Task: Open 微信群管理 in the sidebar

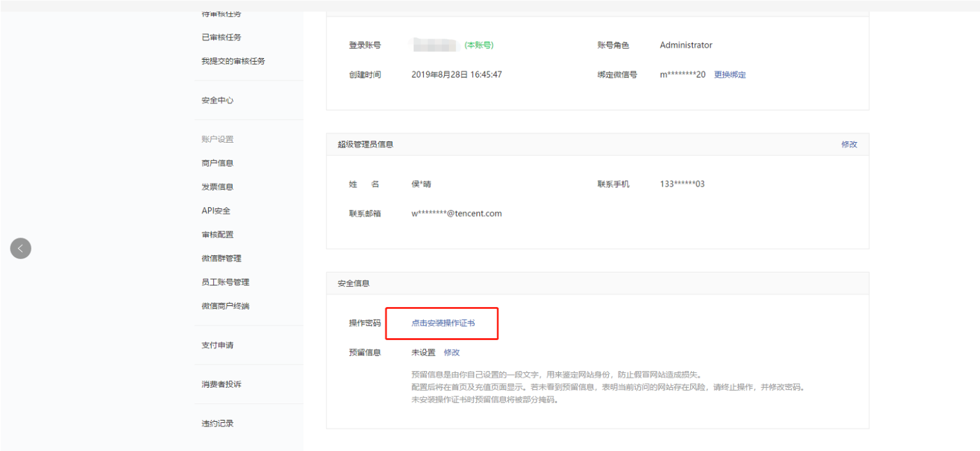Action: click(221, 258)
